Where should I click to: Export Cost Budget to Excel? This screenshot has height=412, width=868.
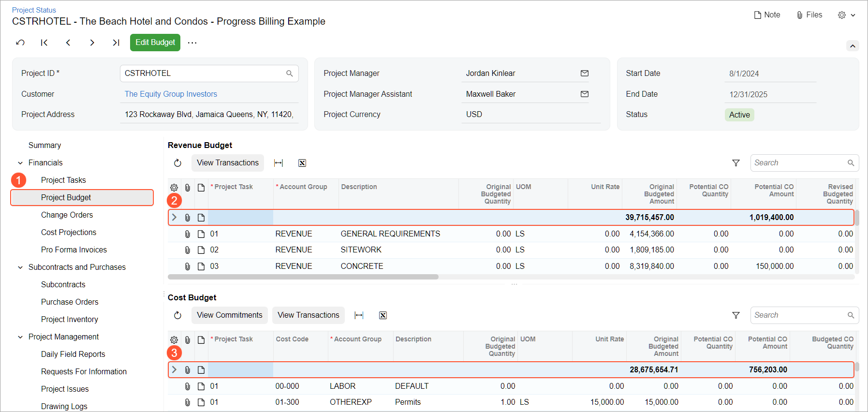383,315
